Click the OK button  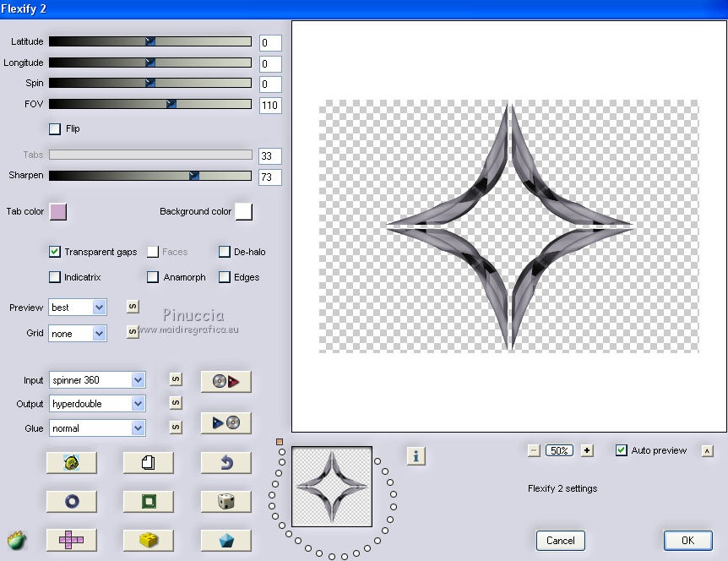pyautogui.click(x=687, y=541)
